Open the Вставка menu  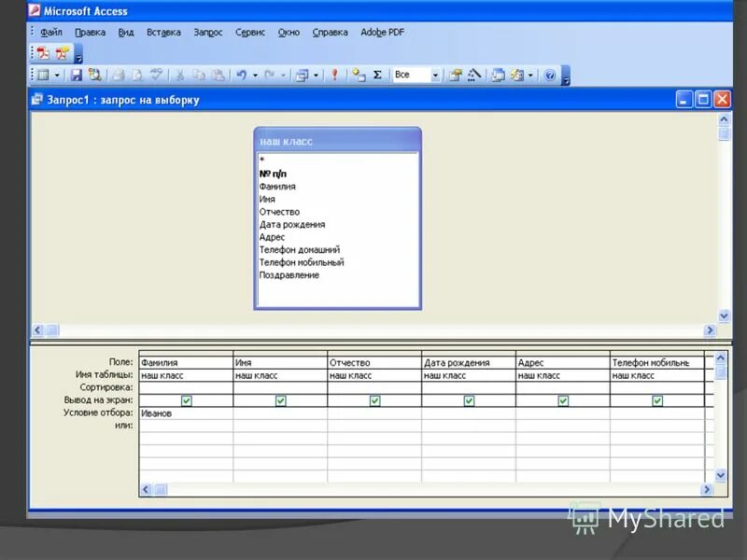pyautogui.click(x=163, y=33)
